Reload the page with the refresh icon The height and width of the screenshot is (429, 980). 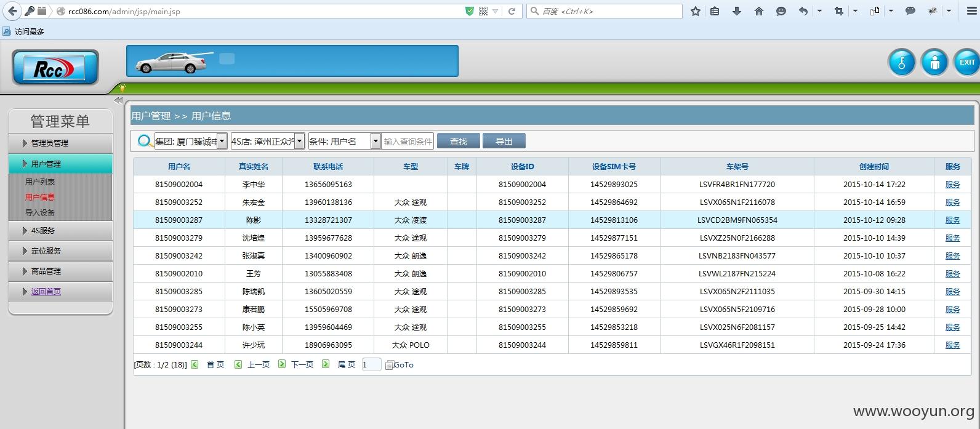[512, 11]
